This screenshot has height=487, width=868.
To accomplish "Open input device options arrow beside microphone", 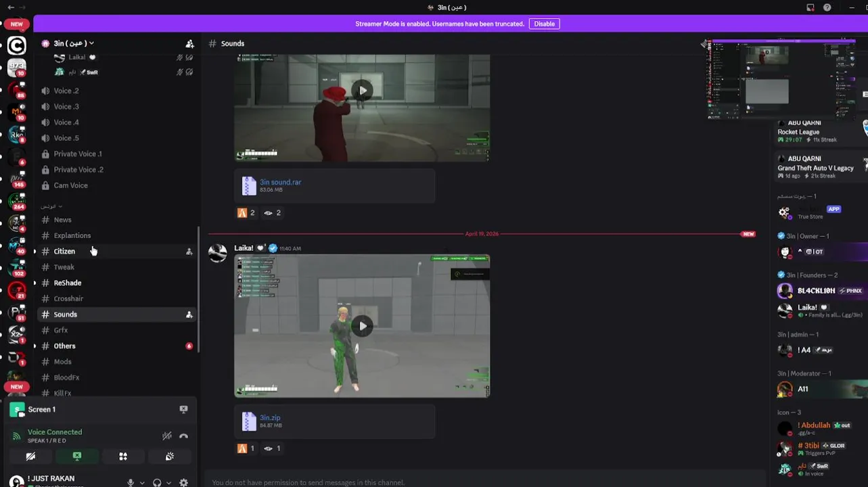I will (x=142, y=483).
